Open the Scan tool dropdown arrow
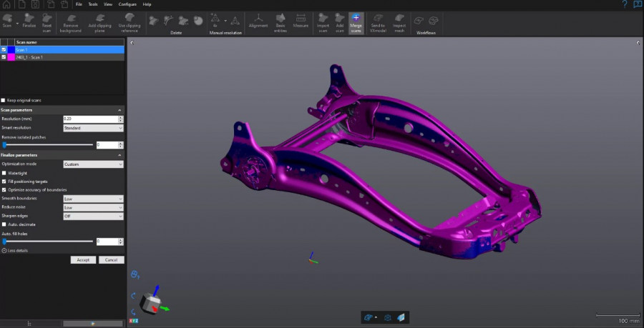This screenshot has height=328, width=644. [x=18, y=24]
